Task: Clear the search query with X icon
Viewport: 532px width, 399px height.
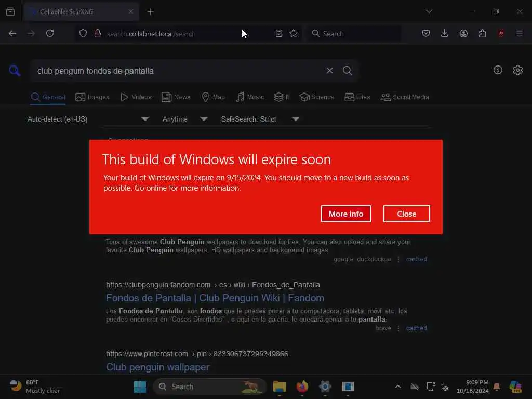Action: coord(329,71)
